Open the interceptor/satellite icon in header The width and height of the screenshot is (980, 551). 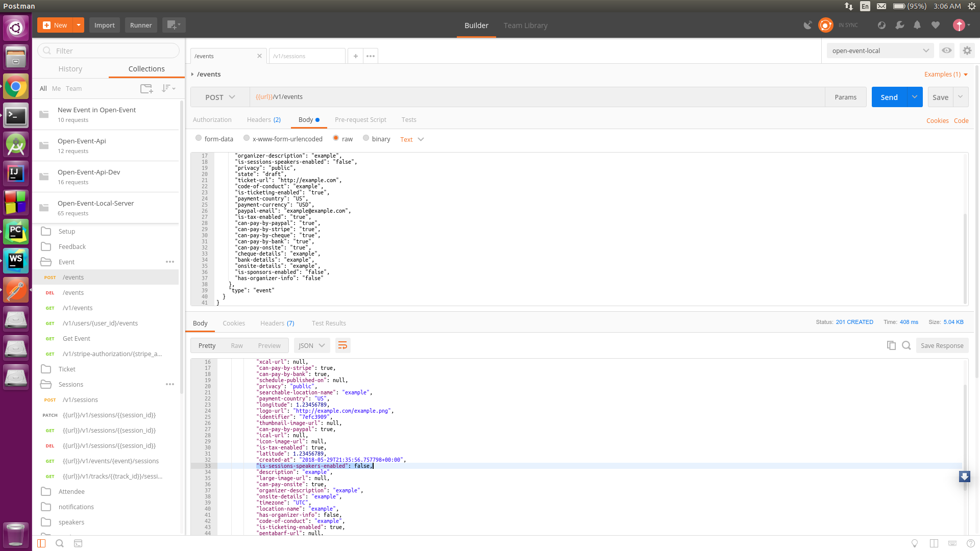[x=807, y=25]
